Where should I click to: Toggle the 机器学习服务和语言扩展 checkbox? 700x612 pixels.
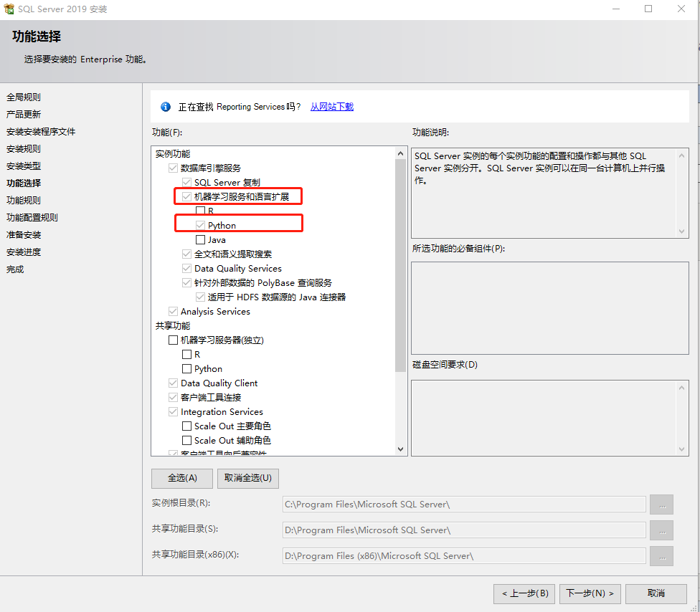click(186, 196)
